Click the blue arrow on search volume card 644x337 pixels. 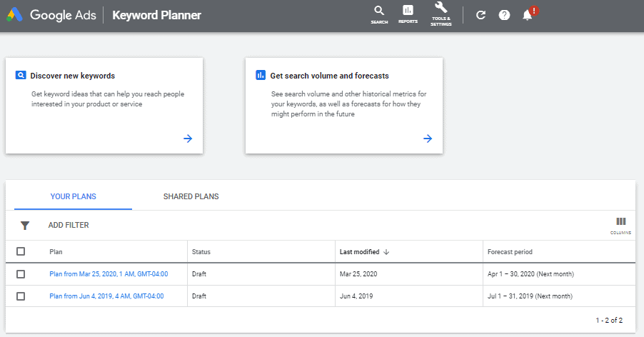[x=428, y=139]
